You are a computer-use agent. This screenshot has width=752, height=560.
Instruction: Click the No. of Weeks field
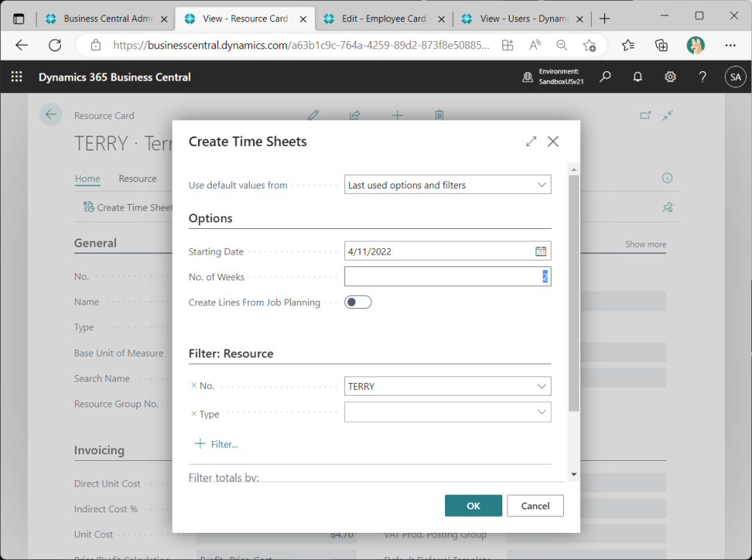tap(447, 277)
